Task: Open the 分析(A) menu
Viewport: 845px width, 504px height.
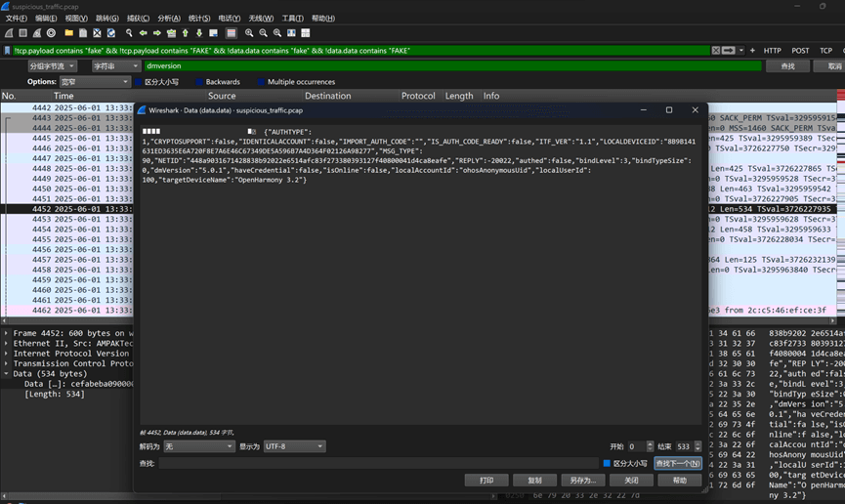Action: 169,19
